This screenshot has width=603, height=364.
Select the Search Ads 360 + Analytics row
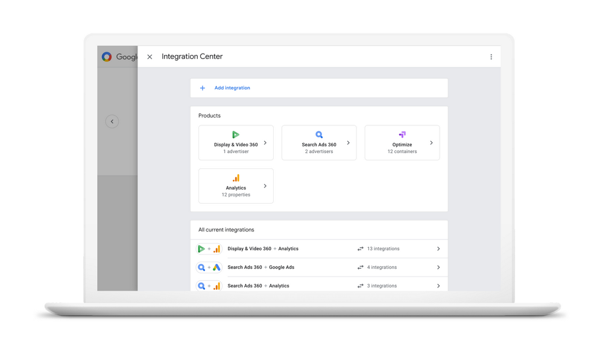coord(258,286)
